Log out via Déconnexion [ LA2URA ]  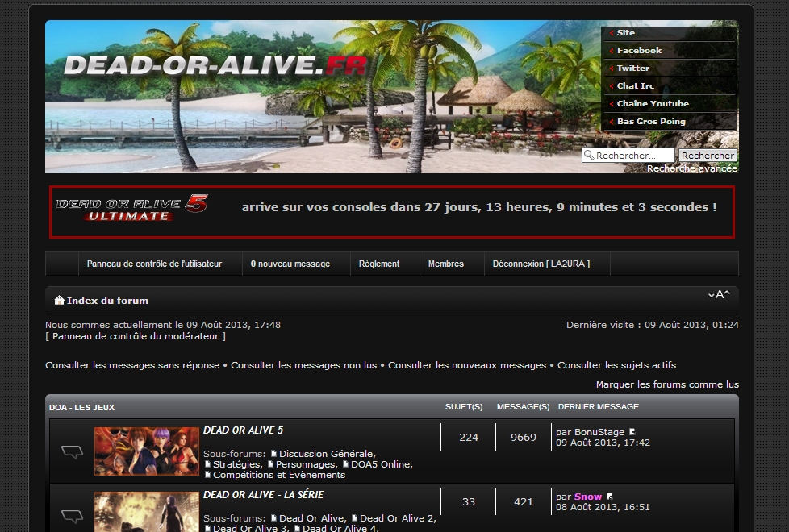click(x=541, y=264)
